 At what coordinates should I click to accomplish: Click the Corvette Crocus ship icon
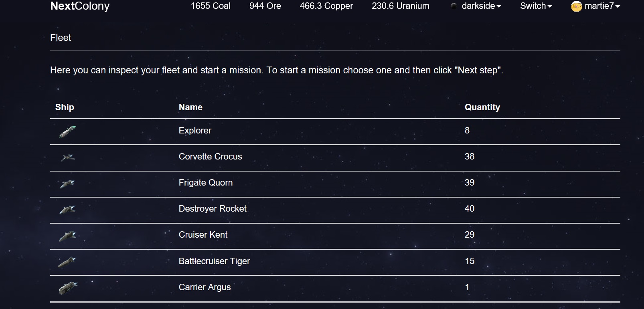click(x=67, y=158)
